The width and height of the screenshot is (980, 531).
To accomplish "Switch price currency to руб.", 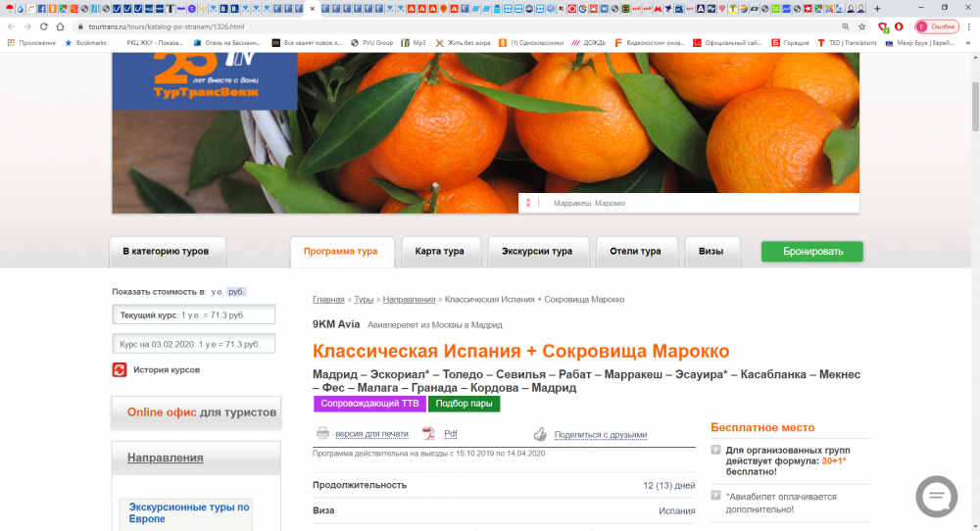I will (x=236, y=292).
